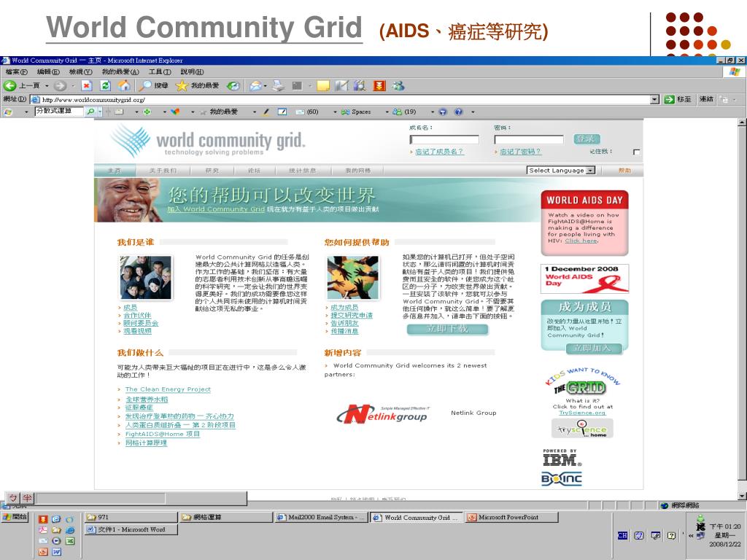The image size is (747, 560).
Task: Expand the Spaces dropdown arrow in the Live toolbar
Action: [387, 112]
